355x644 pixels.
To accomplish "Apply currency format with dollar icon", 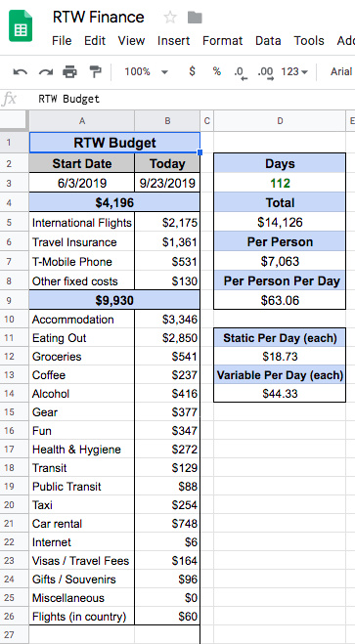I will (x=192, y=71).
